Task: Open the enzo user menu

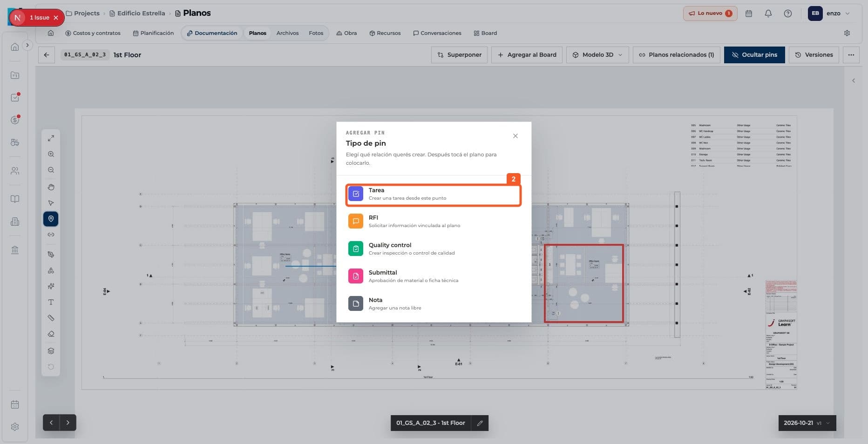Action: [x=829, y=13]
